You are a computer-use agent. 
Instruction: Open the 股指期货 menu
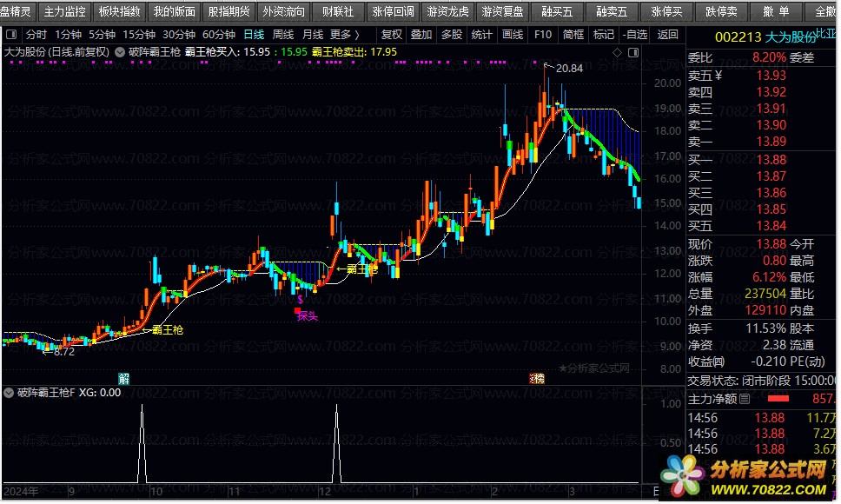229,11
